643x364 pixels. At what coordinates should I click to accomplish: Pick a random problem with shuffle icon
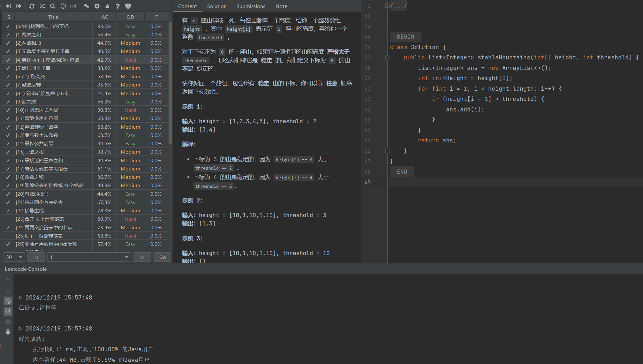click(42, 6)
